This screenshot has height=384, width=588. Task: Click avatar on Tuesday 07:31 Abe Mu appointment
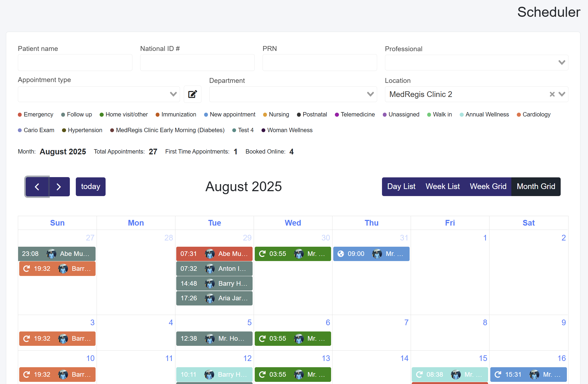click(210, 254)
